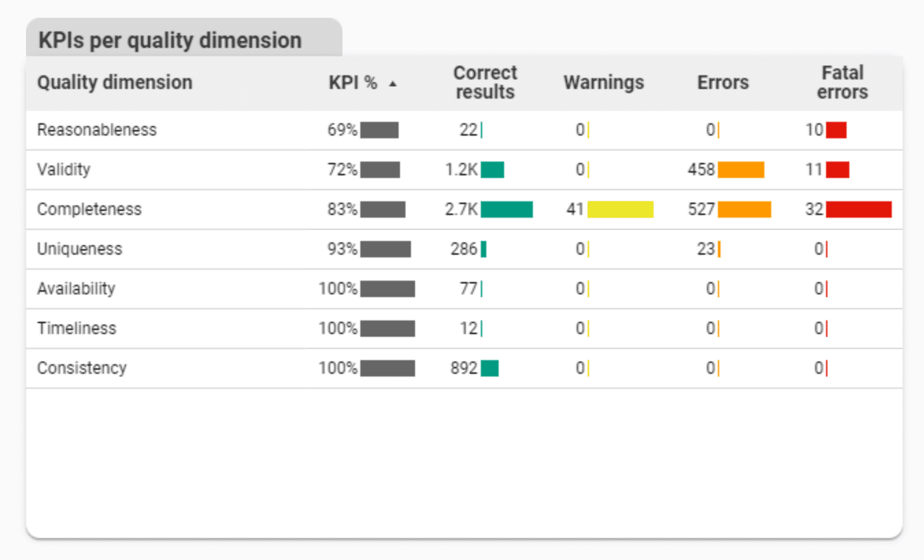Sort by the Fatal errors column header
This screenshot has height=560, width=924.
[x=842, y=83]
